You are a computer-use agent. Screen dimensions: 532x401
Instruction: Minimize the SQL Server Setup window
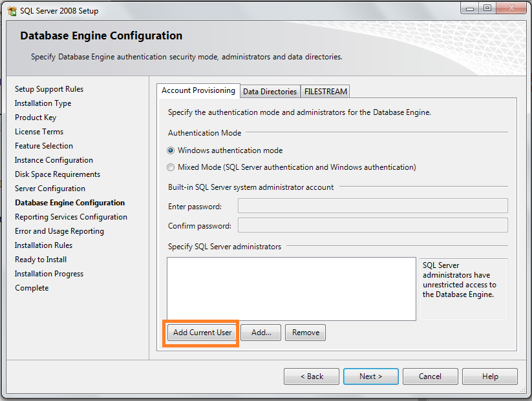[469, 8]
